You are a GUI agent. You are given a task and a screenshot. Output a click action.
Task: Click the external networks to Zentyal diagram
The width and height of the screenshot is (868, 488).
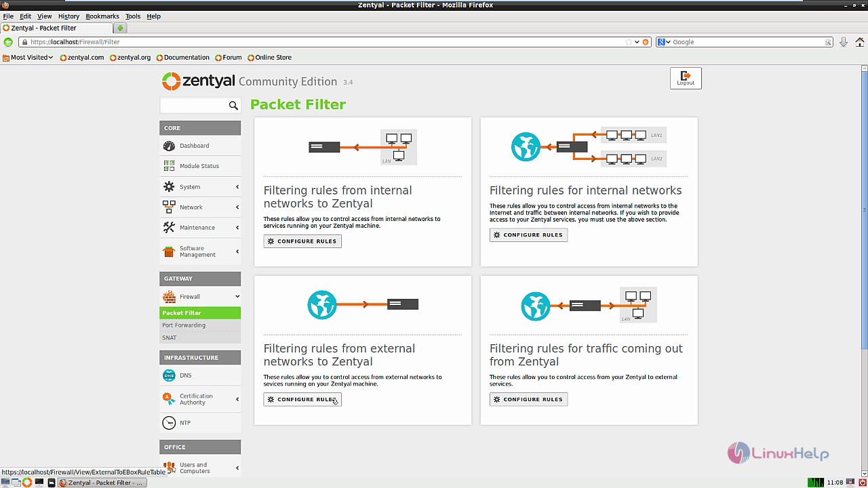pyautogui.click(x=363, y=305)
